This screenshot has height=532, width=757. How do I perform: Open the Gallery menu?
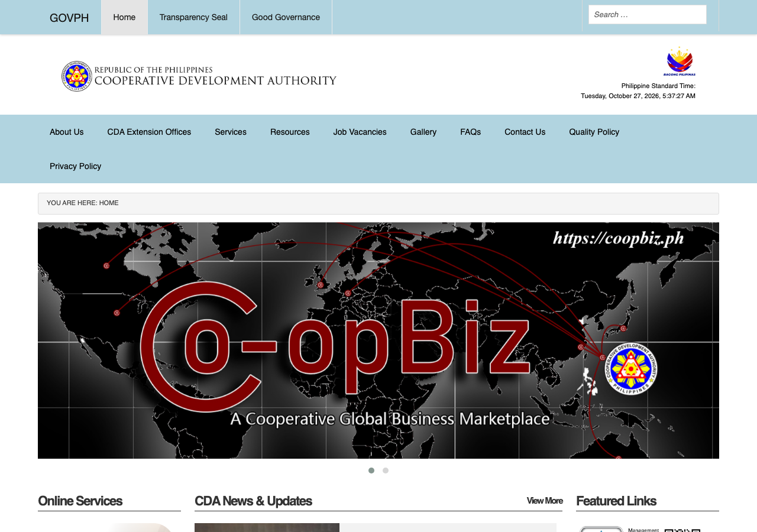(x=423, y=132)
